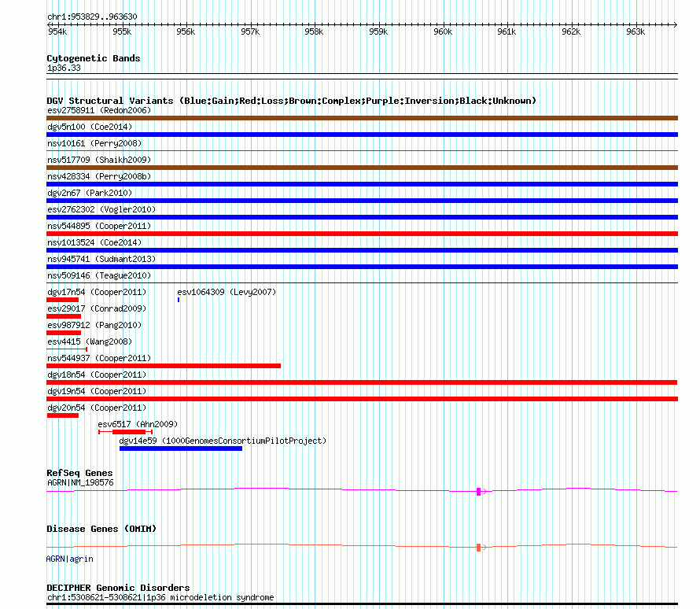Open the AGRN|agrin link

(x=70, y=559)
